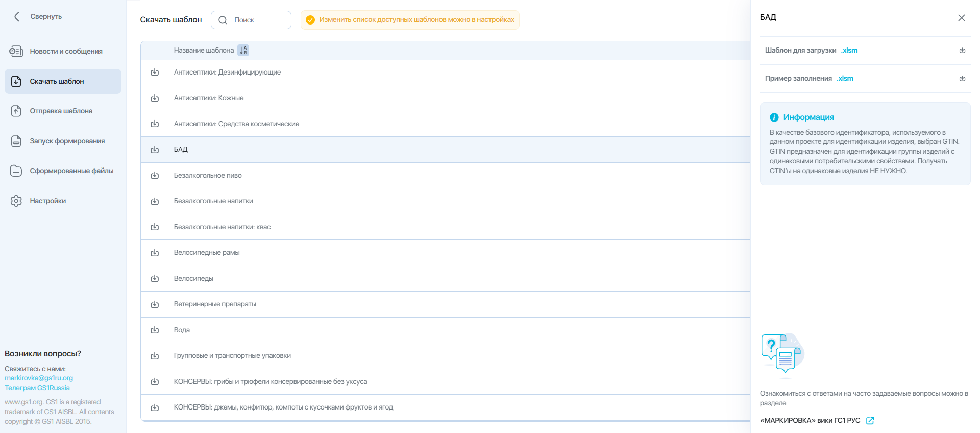Click the Поиск search field

pos(251,20)
